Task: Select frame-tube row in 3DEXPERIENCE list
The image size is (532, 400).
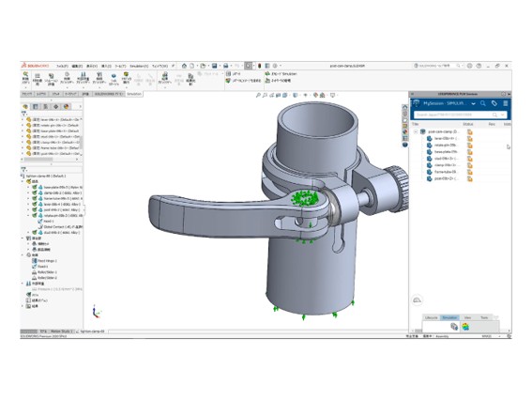Action: pos(443,172)
